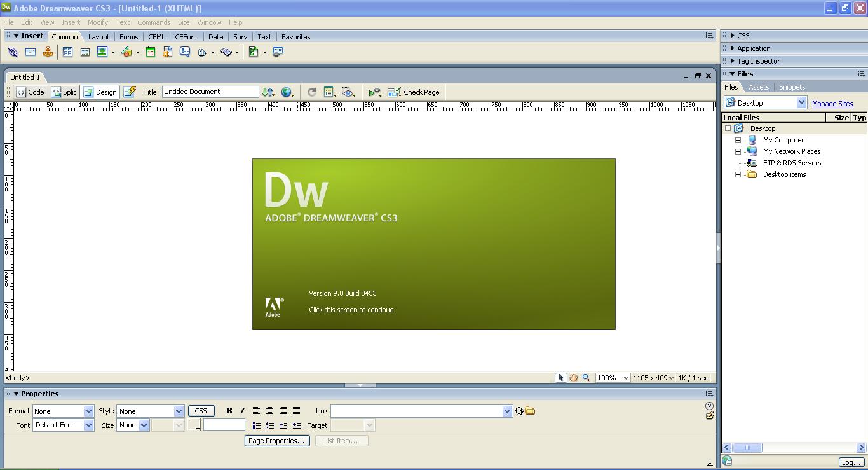Open the Tag Chooser icon
868x470 pixels.
coord(278,52)
